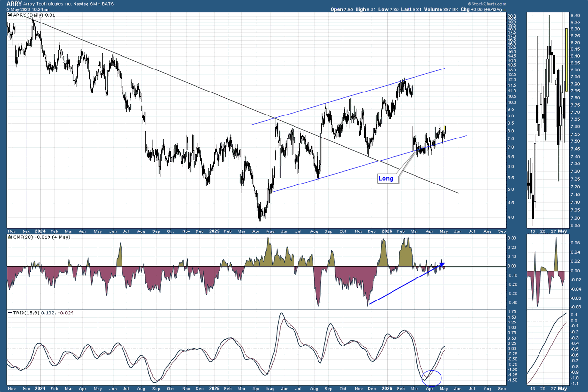588x392 pixels.
Task: Click the -0.08 level in zoom panel CMF axis
Action: click(x=575, y=308)
